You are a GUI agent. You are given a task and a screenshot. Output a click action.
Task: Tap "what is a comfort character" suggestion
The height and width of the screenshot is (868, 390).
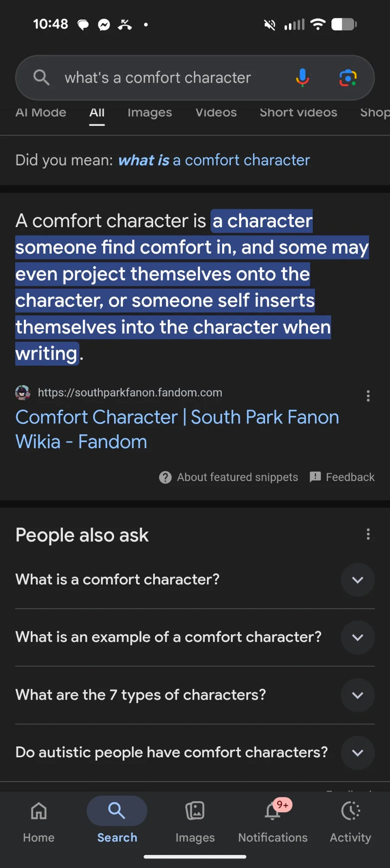click(x=214, y=160)
